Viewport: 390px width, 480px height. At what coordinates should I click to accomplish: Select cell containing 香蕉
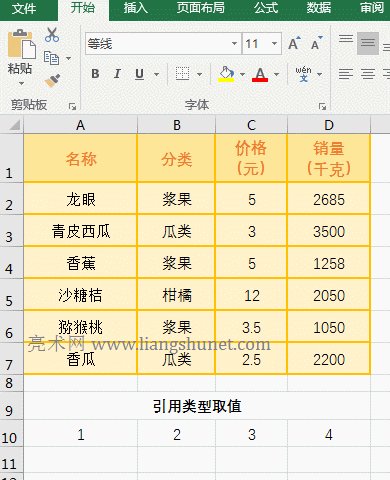click(x=80, y=263)
